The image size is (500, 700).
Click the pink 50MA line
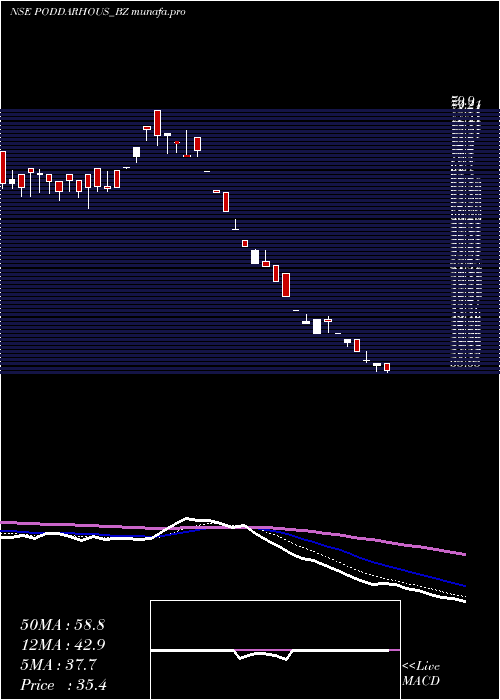(233, 529)
